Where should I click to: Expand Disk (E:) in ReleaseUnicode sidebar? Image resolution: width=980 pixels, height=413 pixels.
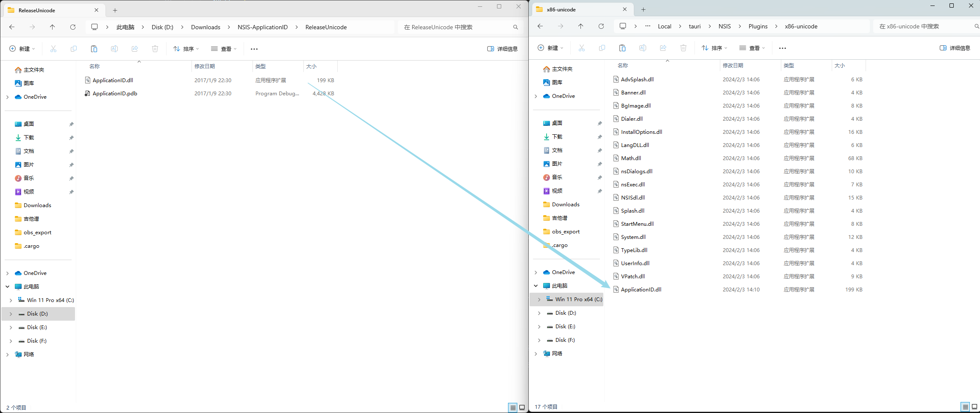coord(11,327)
